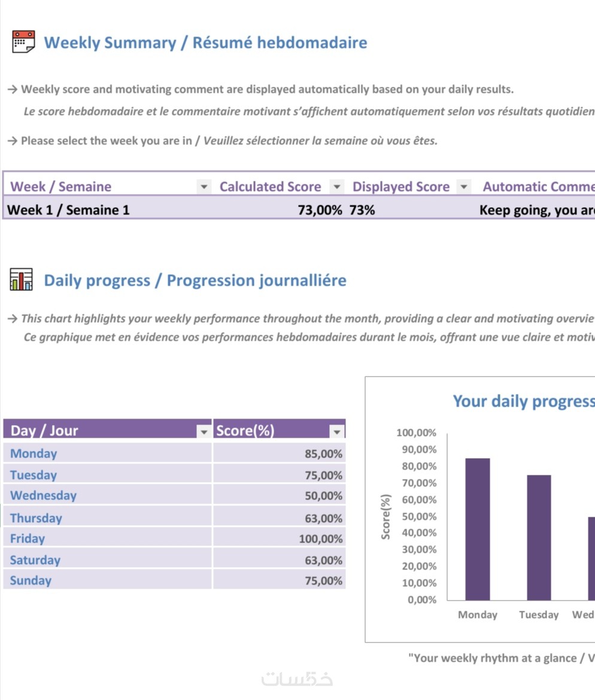Select the Week 1 / Semaine 1 cell

click(x=68, y=210)
